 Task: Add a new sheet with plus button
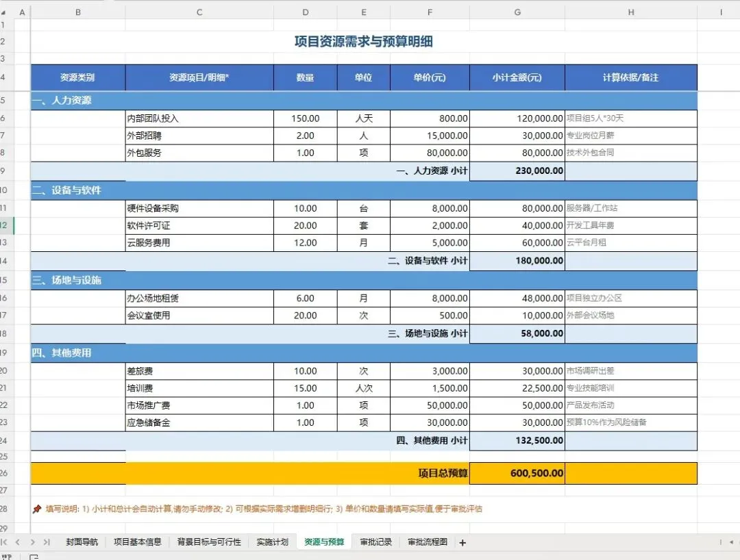click(x=463, y=543)
